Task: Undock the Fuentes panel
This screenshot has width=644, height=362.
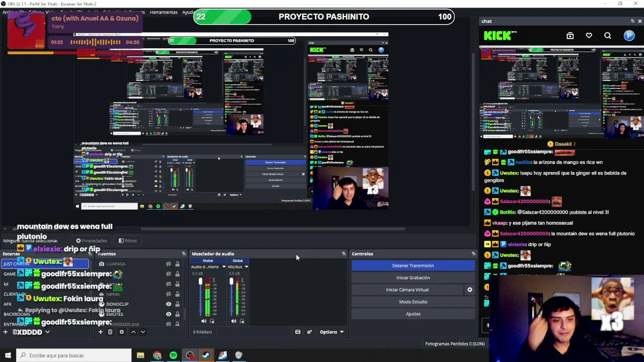Action: click(184, 254)
